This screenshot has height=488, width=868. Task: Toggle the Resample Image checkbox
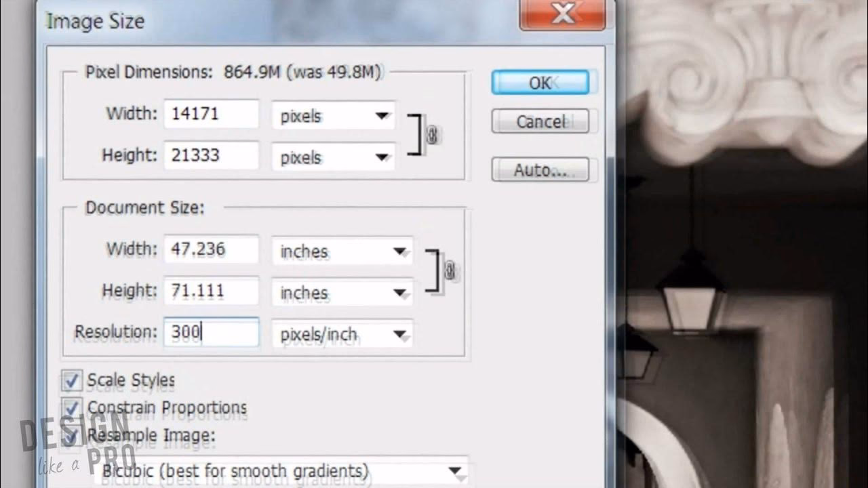71,435
